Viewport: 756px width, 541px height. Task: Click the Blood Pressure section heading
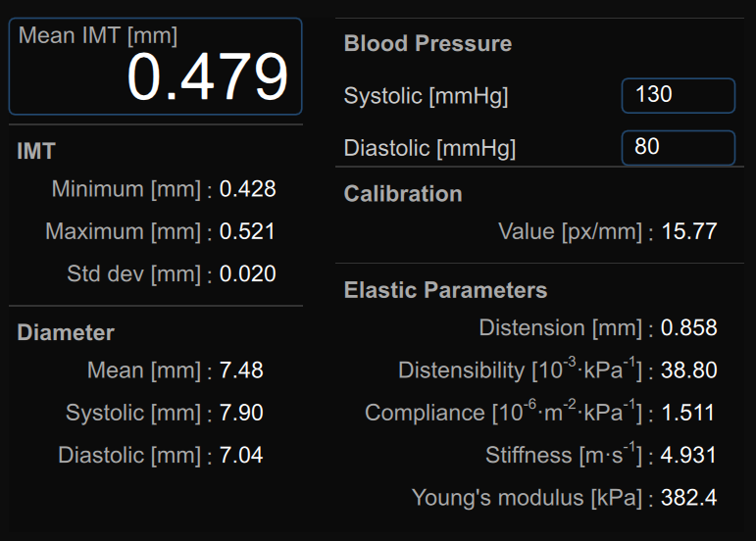[428, 44]
